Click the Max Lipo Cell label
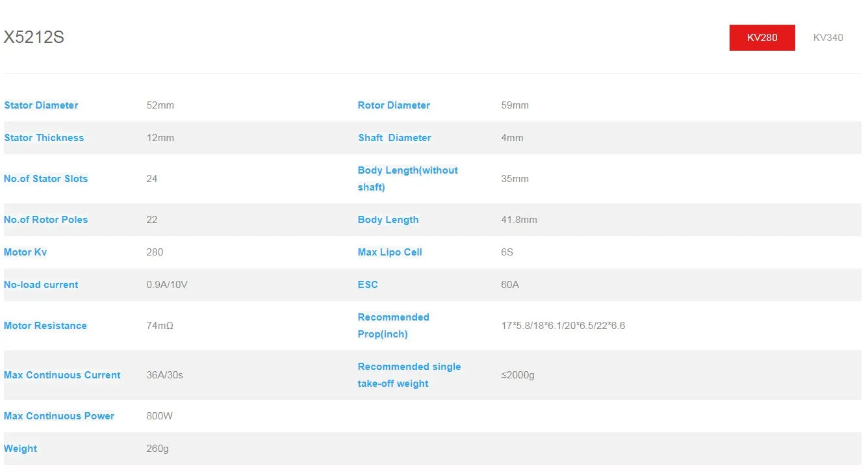This screenshot has width=868, height=472. [390, 252]
